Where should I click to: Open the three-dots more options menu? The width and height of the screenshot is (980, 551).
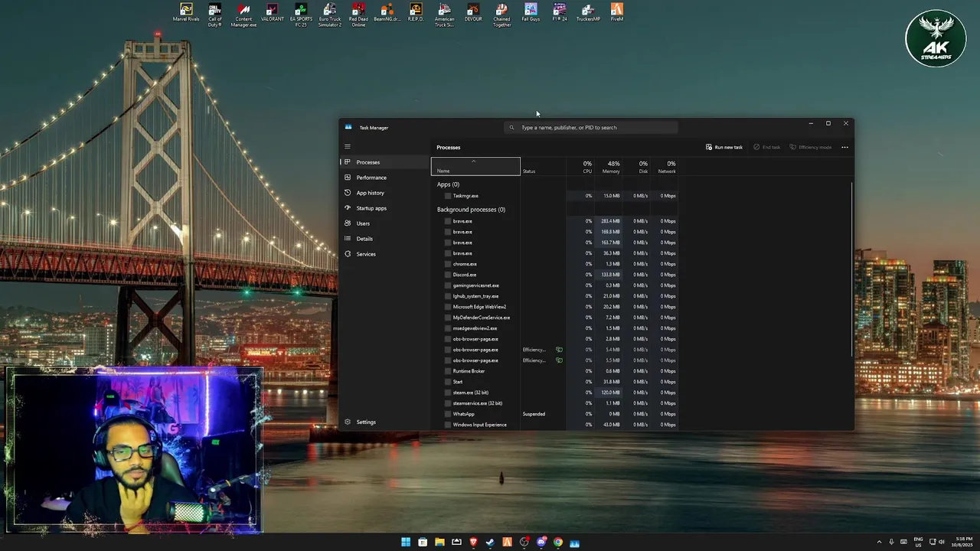tap(844, 147)
